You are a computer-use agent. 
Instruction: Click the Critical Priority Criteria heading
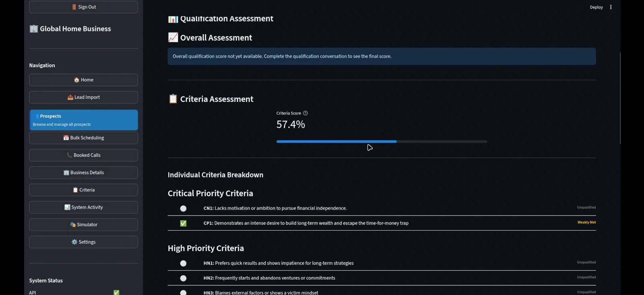coord(211,193)
